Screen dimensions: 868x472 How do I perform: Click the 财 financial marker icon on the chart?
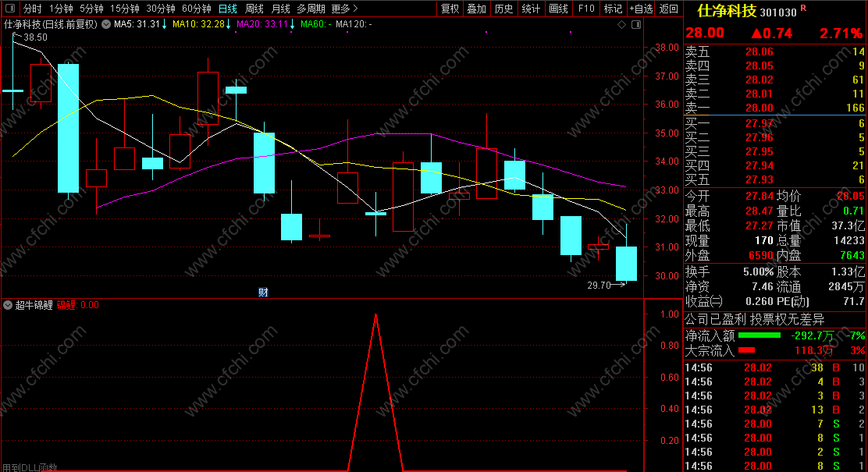[263, 292]
